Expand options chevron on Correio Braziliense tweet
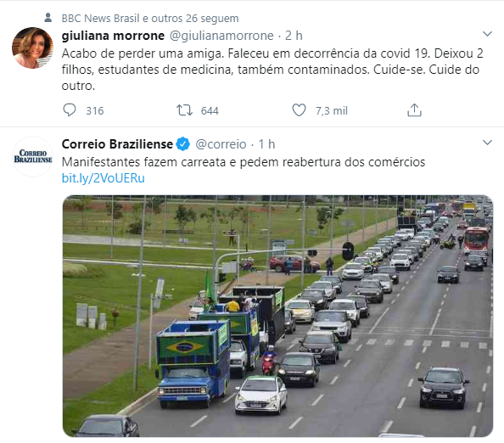504x443 pixels. (487, 143)
